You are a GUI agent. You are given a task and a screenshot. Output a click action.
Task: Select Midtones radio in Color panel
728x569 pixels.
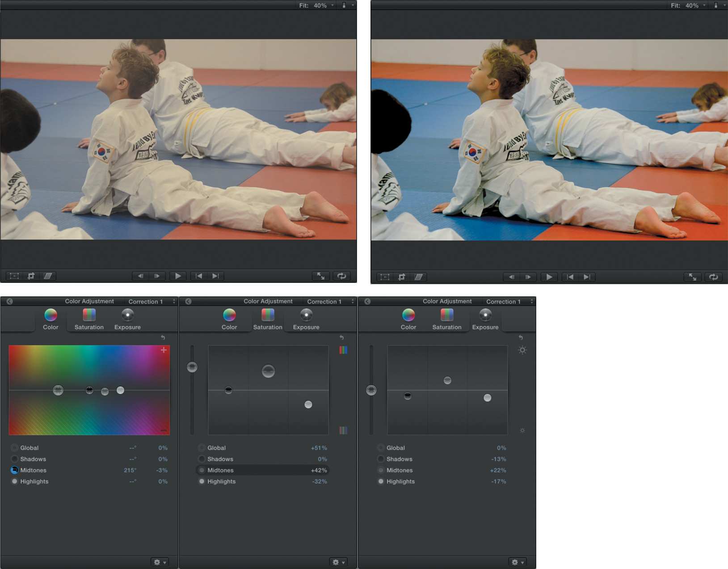click(14, 470)
